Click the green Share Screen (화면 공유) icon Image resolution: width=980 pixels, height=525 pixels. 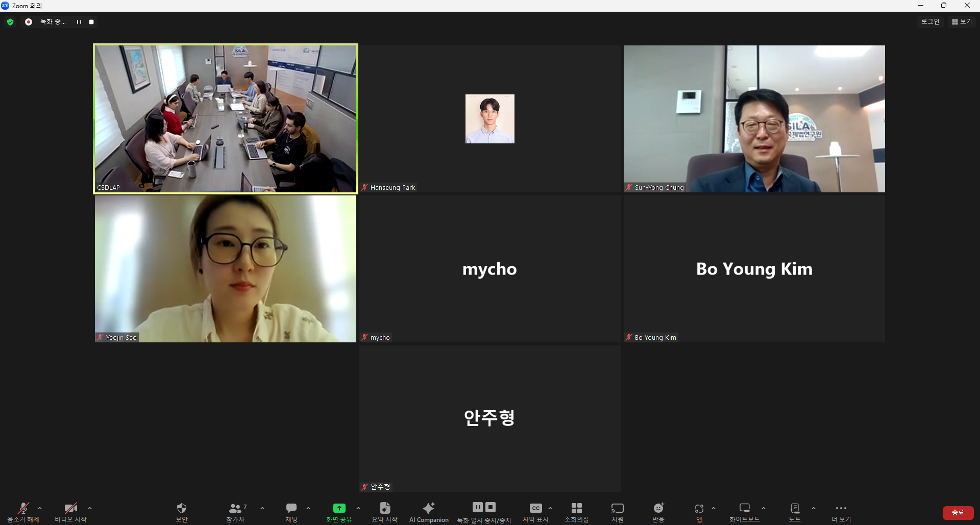339,508
